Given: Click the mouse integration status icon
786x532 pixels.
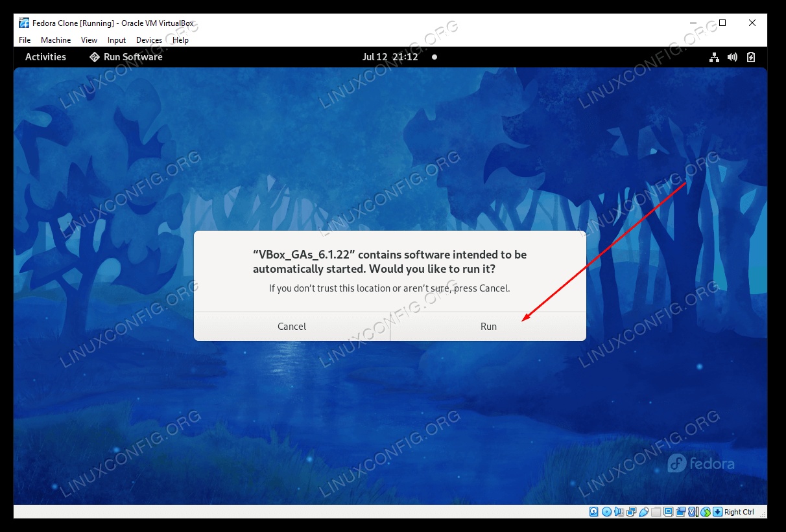Looking at the screenshot, I should tap(705, 512).
